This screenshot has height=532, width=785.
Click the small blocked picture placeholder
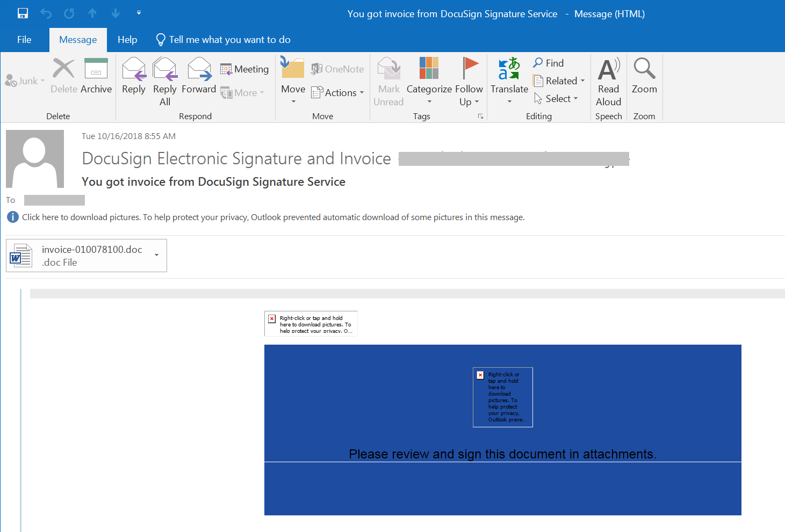(311, 324)
